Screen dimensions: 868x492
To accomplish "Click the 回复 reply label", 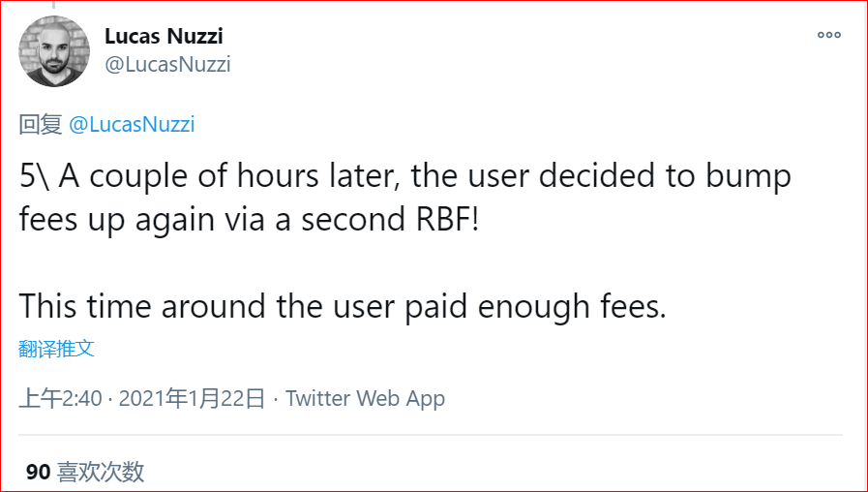I will [x=41, y=124].
